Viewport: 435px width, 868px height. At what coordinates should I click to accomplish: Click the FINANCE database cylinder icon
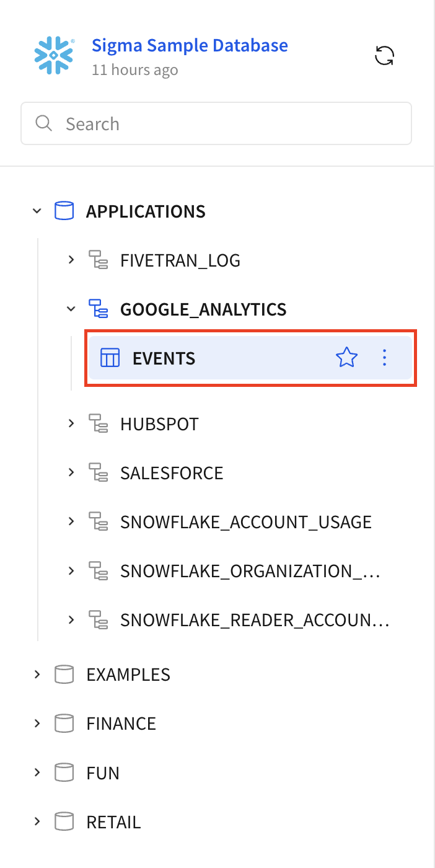[x=64, y=724]
